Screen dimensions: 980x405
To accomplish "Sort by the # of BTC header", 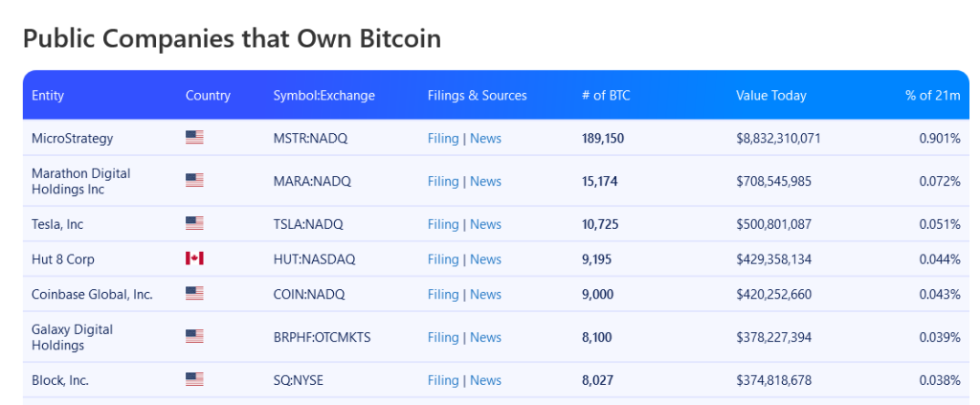I will (606, 95).
